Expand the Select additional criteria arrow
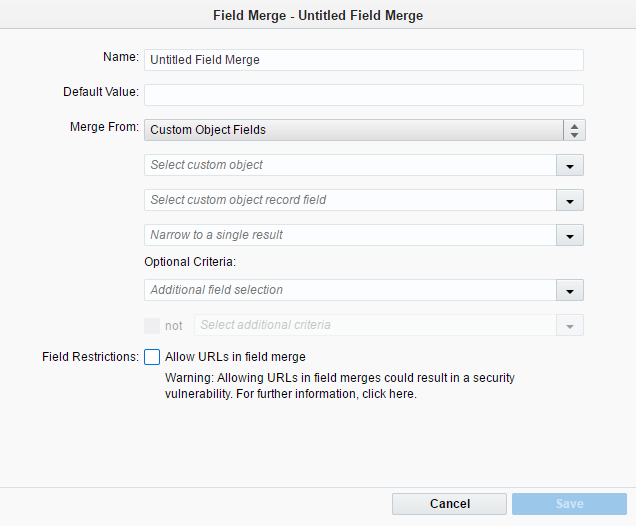 point(570,325)
